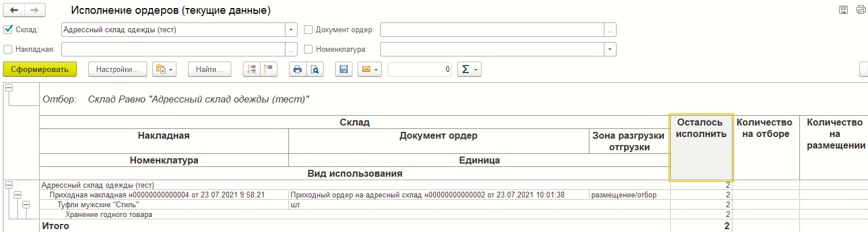The width and height of the screenshot is (868, 232).
Task: Open the report variants dropdown menu
Action: tap(164, 70)
